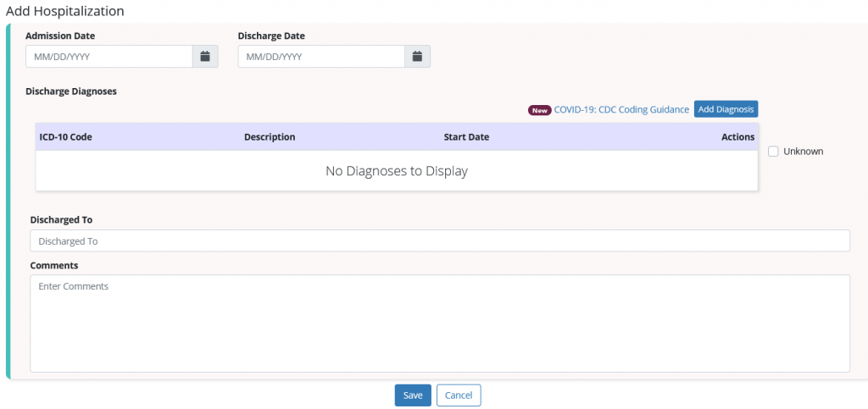Click the Comments field label
This screenshot has width=868, height=409.
tap(54, 265)
